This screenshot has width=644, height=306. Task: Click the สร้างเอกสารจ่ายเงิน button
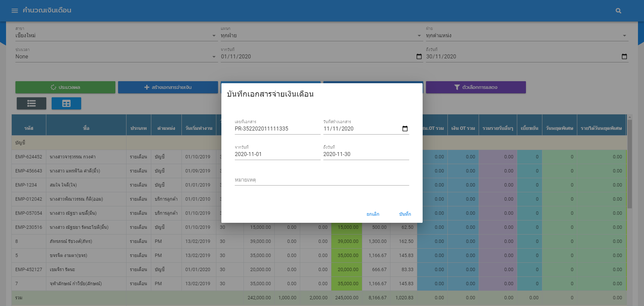click(168, 87)
